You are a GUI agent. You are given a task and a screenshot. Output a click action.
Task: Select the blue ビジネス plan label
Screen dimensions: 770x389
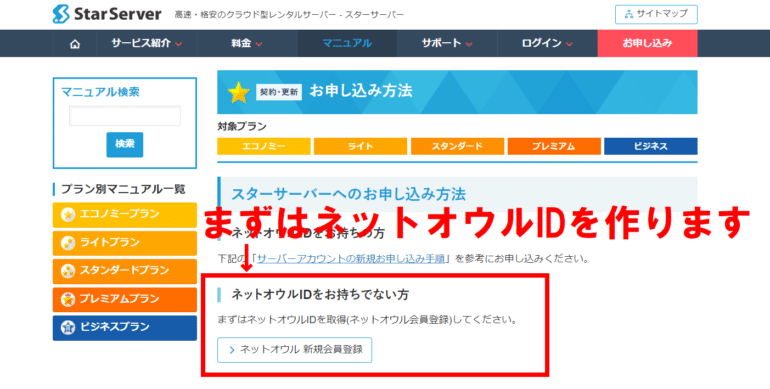(x=651, y=146)
